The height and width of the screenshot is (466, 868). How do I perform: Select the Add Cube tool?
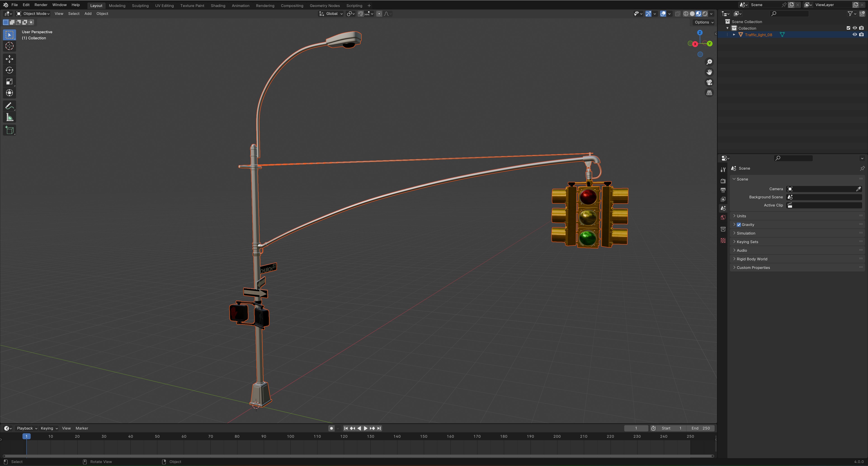pyautogui.click(x=9, y=131)
